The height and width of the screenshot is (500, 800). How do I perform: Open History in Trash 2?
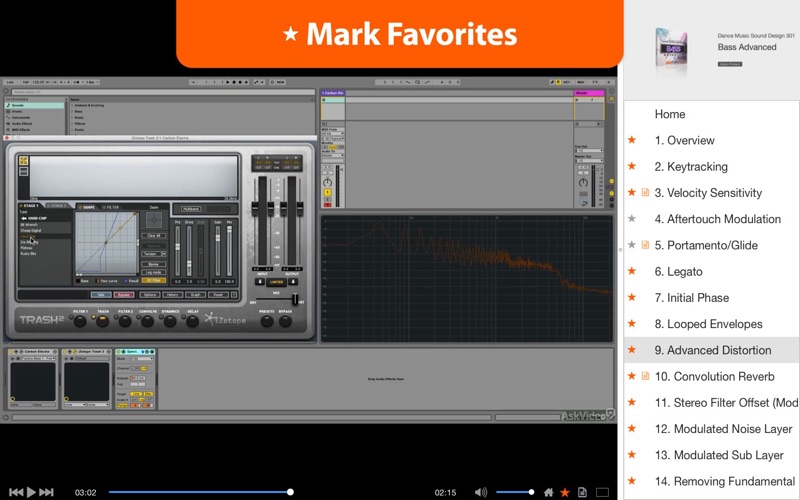coord(172,295)
